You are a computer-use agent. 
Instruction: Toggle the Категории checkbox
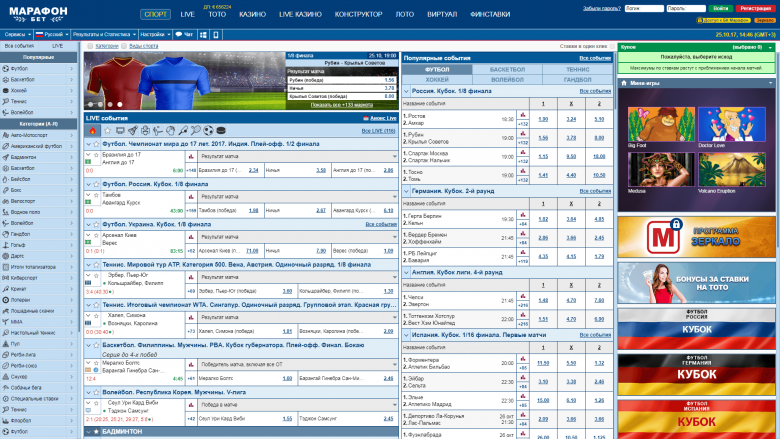tap(90, 46)
